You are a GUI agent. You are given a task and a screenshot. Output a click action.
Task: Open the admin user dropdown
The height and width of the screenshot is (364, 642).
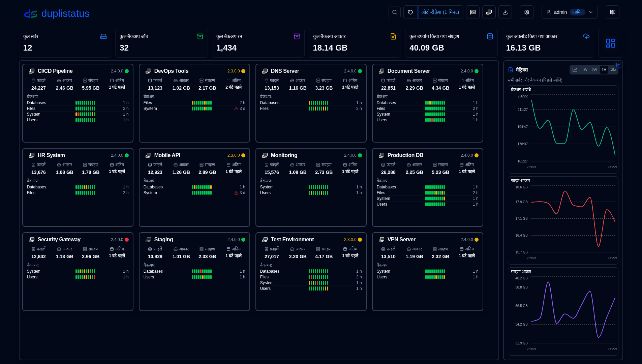pyautogui.click(x=570, y=12)
